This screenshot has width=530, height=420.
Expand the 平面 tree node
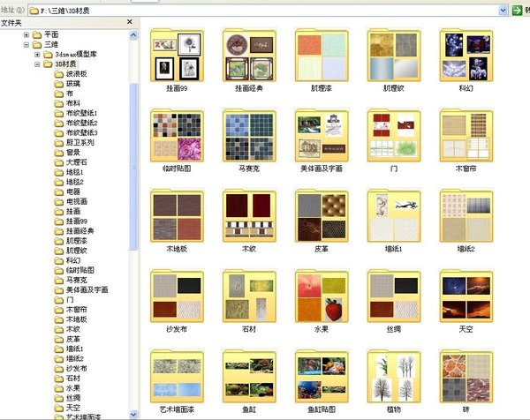pyautogui.click(x=26, y=34)
